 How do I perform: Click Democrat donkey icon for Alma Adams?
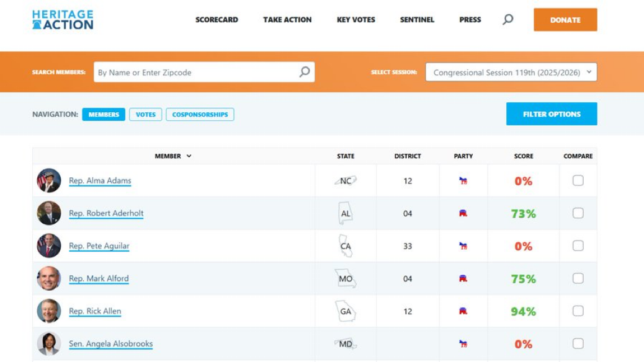click(x=463, y=180)
